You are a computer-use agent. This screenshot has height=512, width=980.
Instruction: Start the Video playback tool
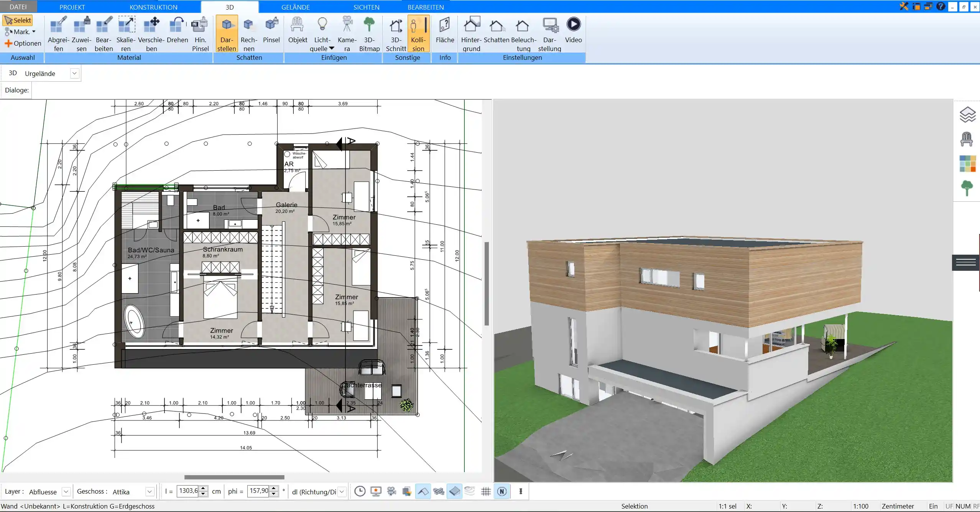tap(573, 30)
